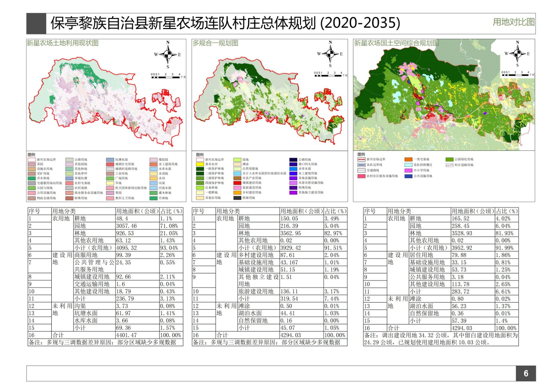This screenshot has height=392, width=555.
Task: Select the 一类宅基地 orange legend swatch
Action: tap(408, 159)
